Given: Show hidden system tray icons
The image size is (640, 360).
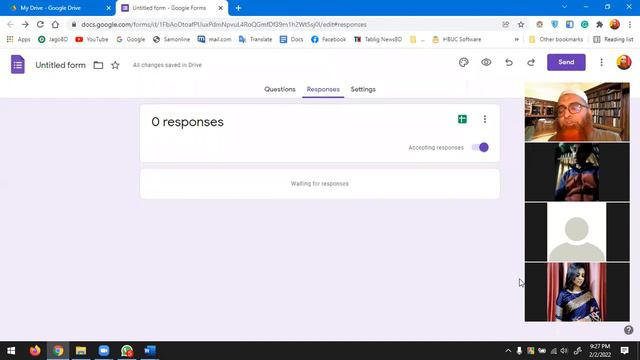Looking at the screenshot, I should click(x=508, y=351).
